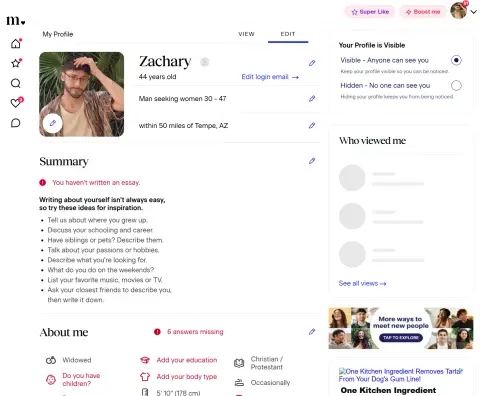Click the children baby face icon
Viewport: 480px width, 396px height.
[51, 380]
